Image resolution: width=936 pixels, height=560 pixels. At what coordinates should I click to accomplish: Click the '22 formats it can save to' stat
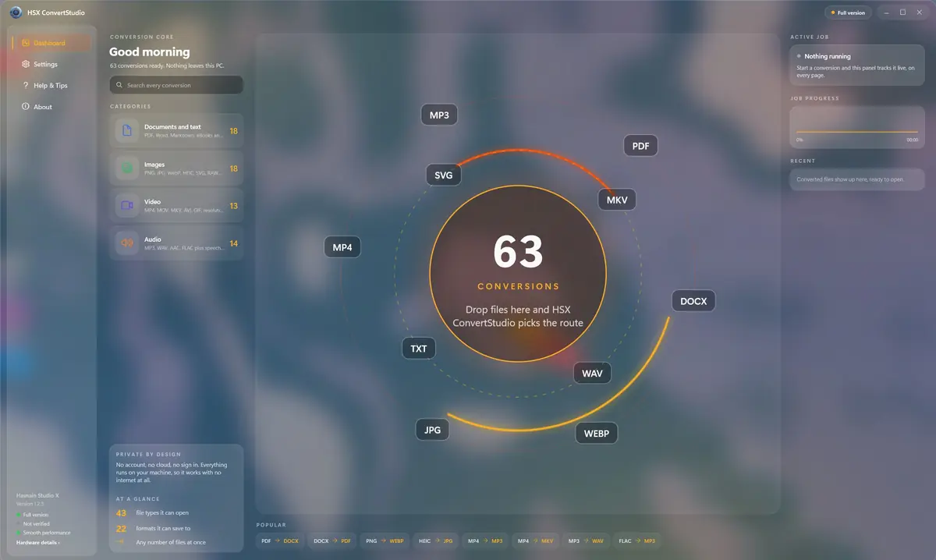152,528
